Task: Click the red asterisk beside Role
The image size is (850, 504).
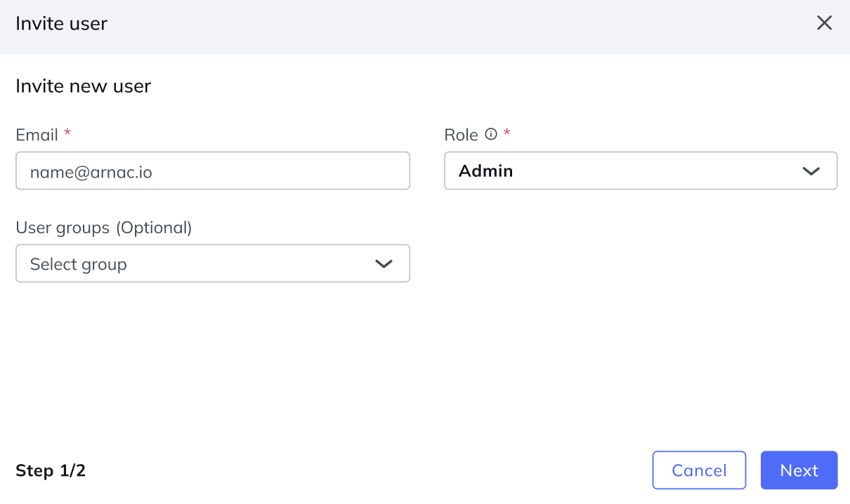Action: coord(506,133)
